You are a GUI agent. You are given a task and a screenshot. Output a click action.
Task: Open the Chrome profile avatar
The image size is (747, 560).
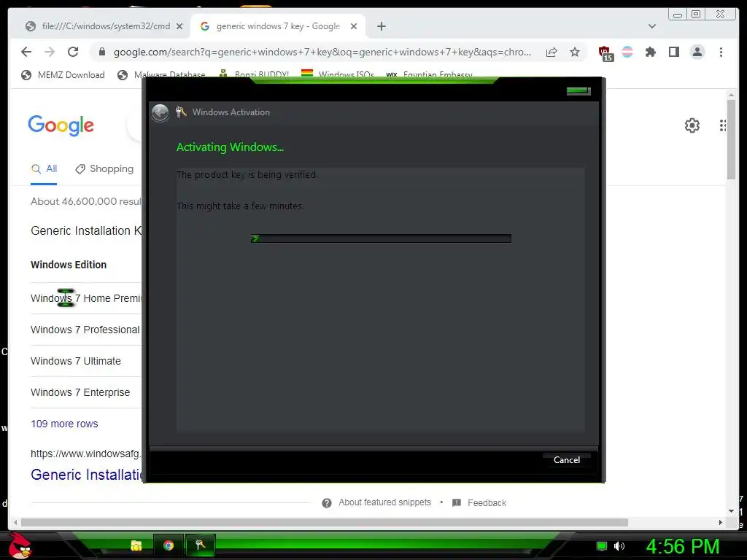(697, 52)
